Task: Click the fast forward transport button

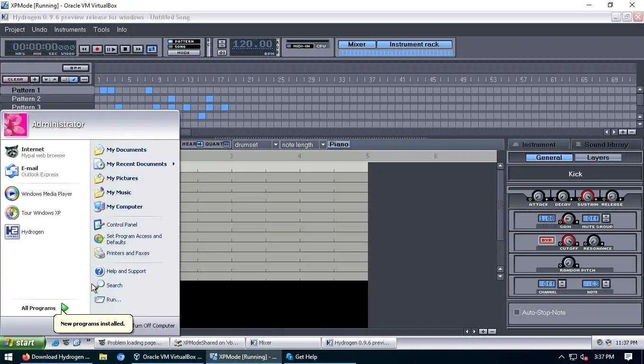Action: (x=138, y=49)
